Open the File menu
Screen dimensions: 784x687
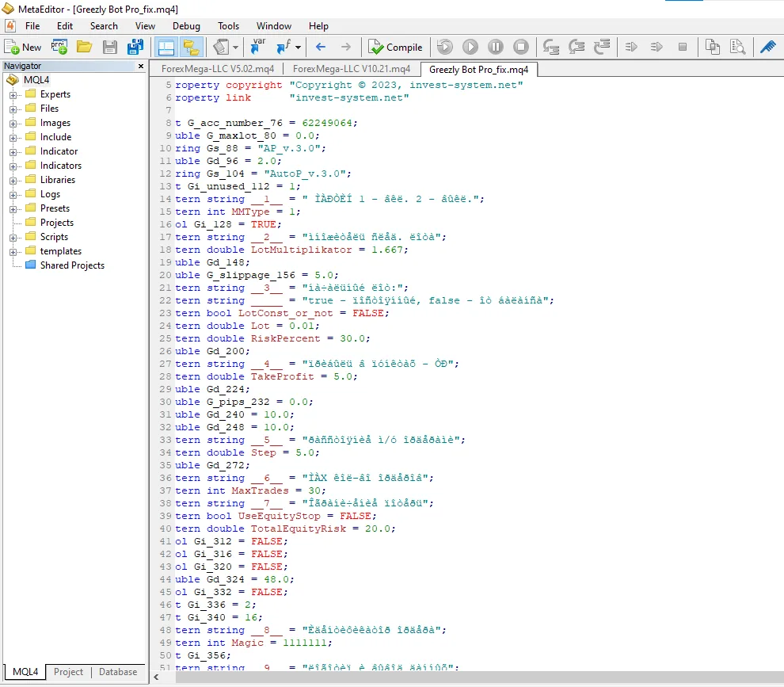coord(32,26)
